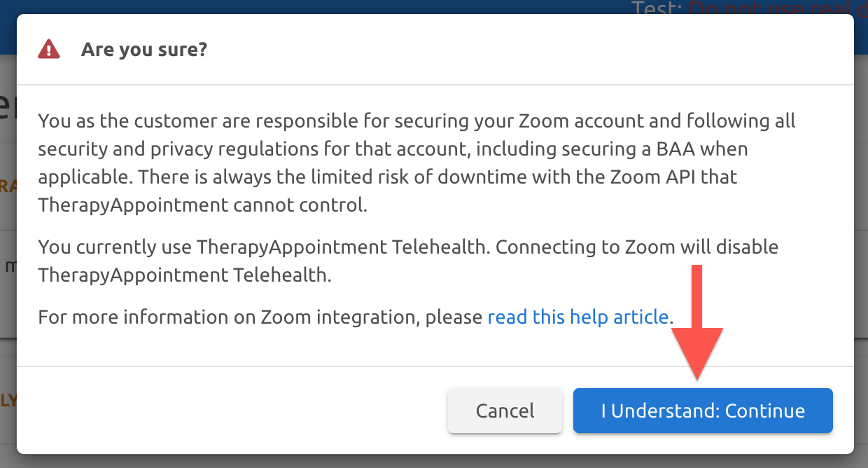Confirm by clicking the blue Continue button
The image size is (868, 468).
point(703,411)
